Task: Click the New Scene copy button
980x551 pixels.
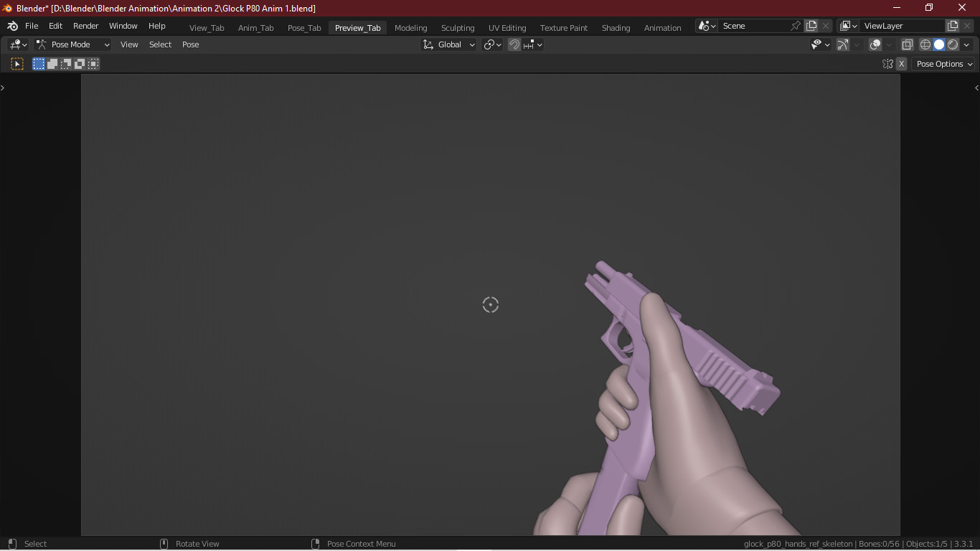Action: click(x=811, y=25)
